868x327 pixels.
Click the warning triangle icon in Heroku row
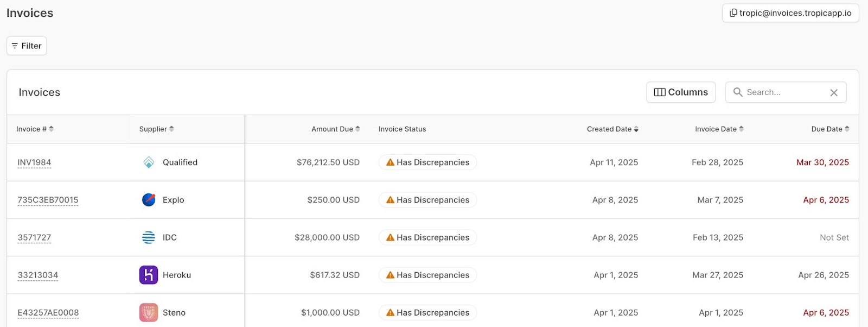(x=390, y=275)
